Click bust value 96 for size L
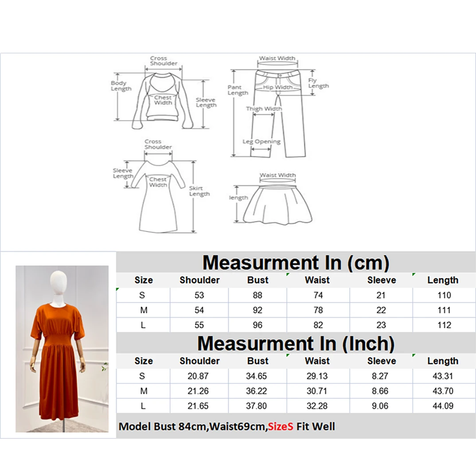 coord(258,325)
